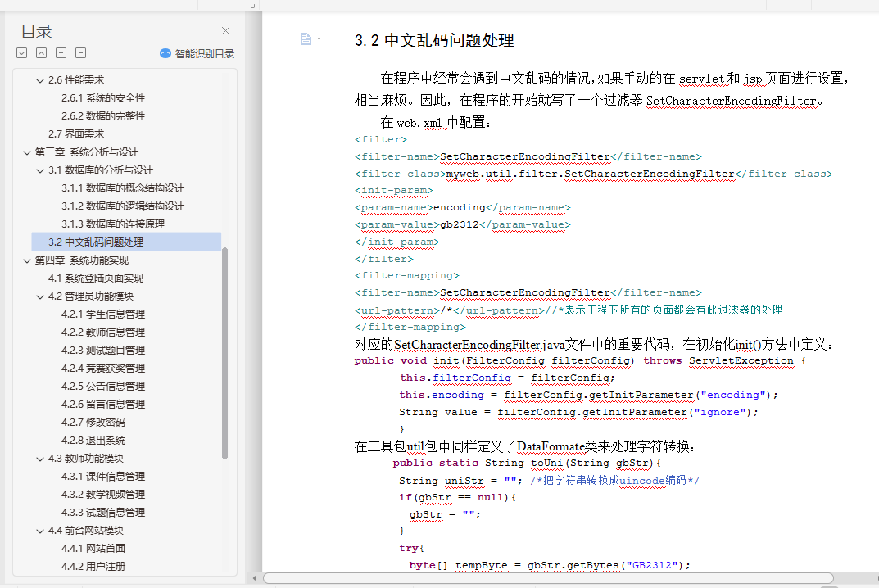Viewport: 879px width, 588px height.
Task: Click the document icon beside heading 3.2
Action: pyautogui.click(x=306, y=38)
